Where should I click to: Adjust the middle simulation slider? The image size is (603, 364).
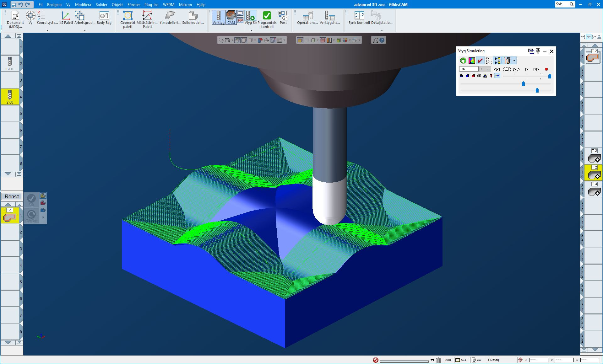523,84
